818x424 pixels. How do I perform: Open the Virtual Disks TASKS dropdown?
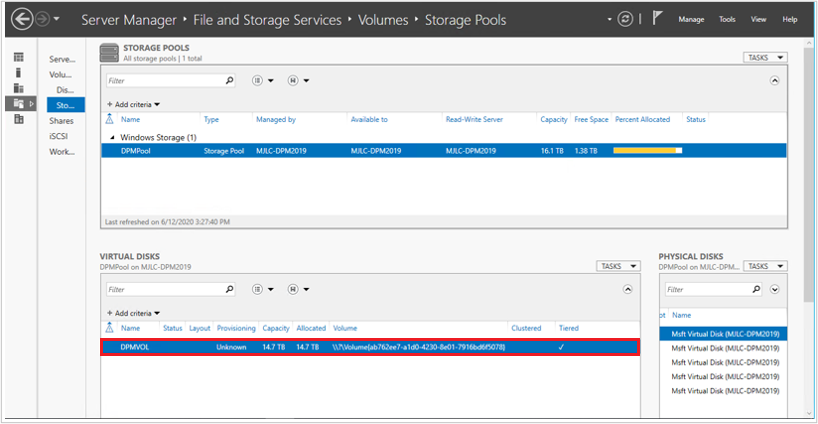[618, 267]
